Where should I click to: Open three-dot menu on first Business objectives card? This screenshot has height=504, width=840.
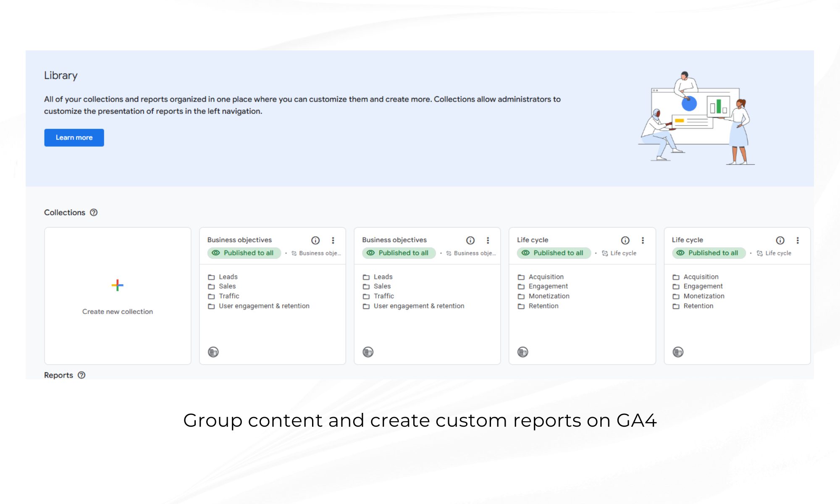coord(333,240)
